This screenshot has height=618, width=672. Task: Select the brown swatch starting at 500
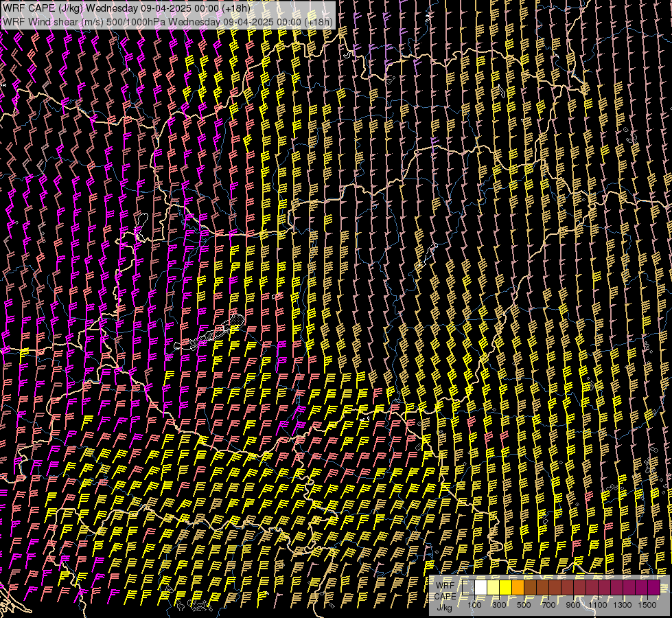(530, 587)
